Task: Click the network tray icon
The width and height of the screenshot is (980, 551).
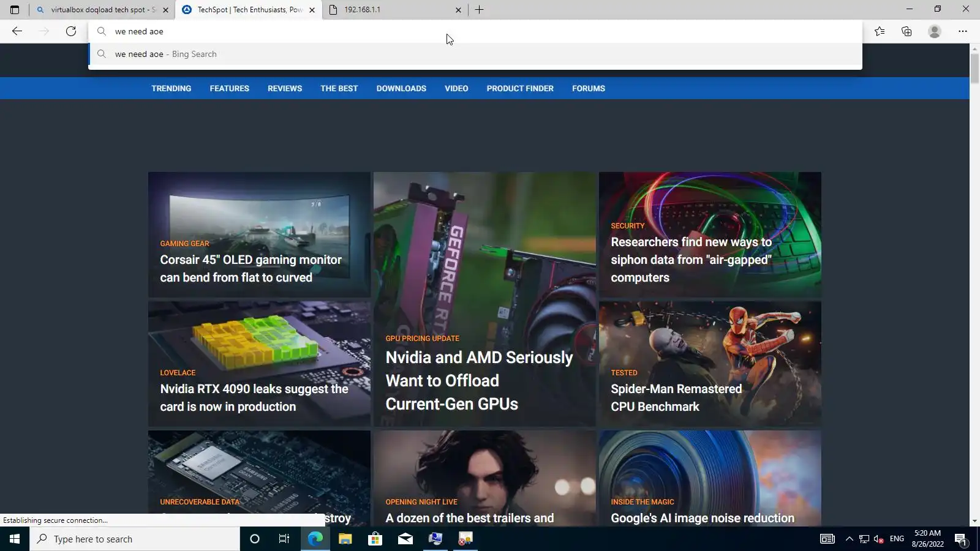Action: [x=864, y=539]
